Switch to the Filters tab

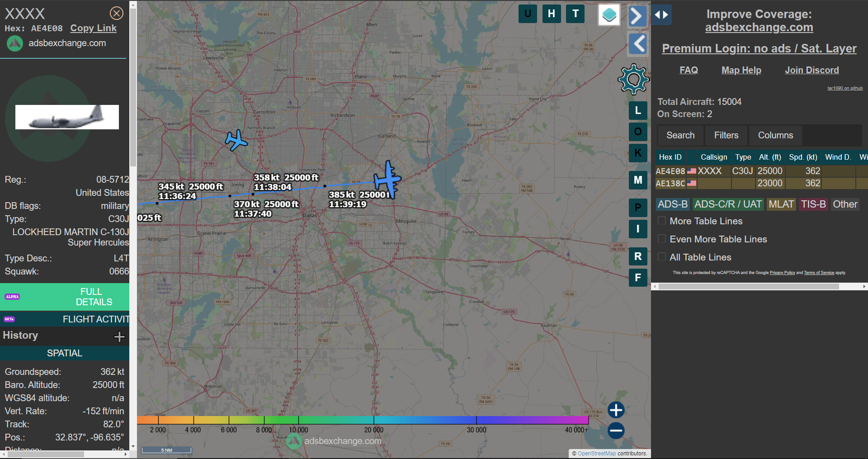coord(726,135)
